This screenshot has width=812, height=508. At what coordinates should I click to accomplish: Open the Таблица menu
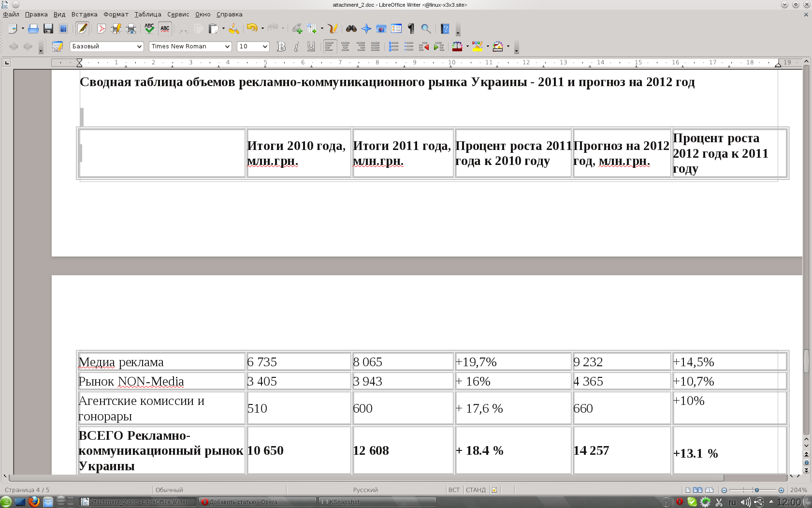147,15
